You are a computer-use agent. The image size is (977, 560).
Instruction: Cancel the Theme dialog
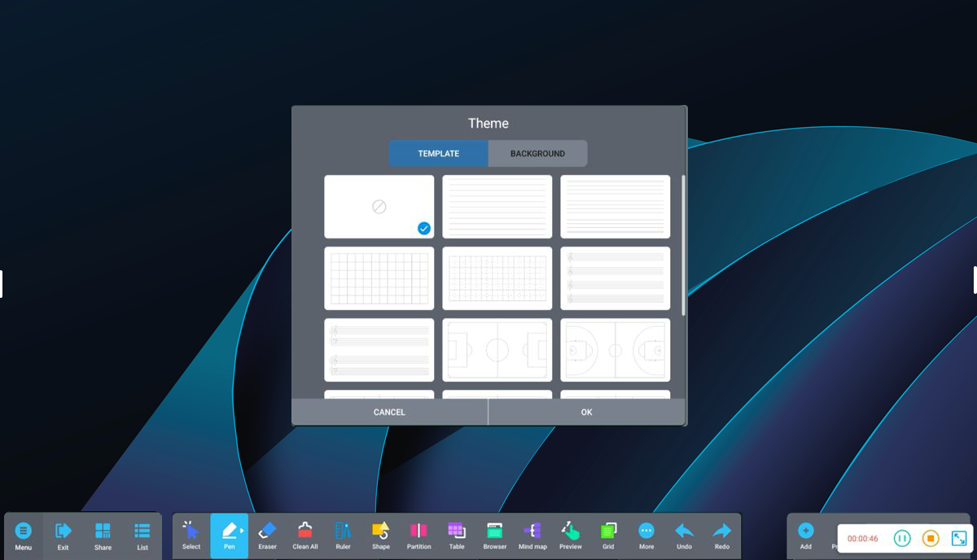click(x=389, y=412)
